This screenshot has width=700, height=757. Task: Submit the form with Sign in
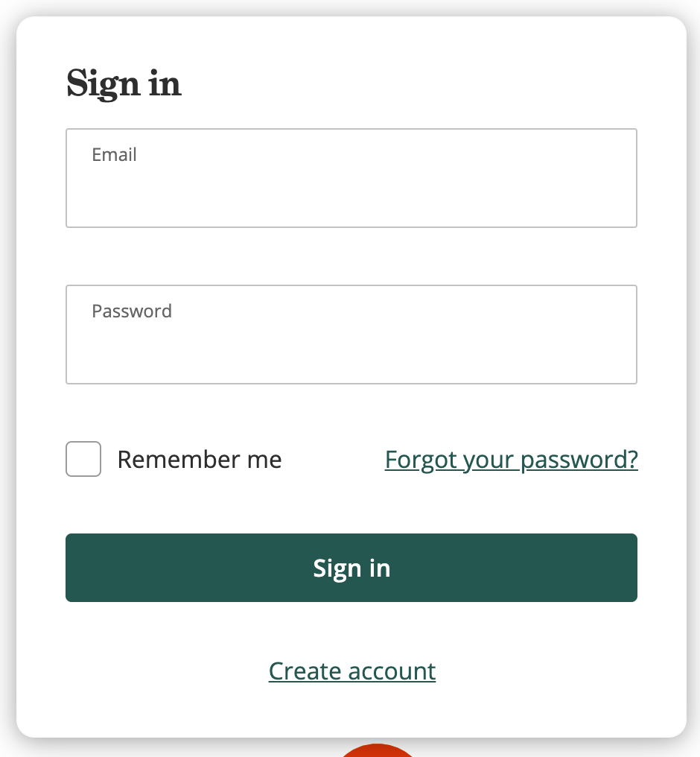pyautogui.click(x=351, y=568)
